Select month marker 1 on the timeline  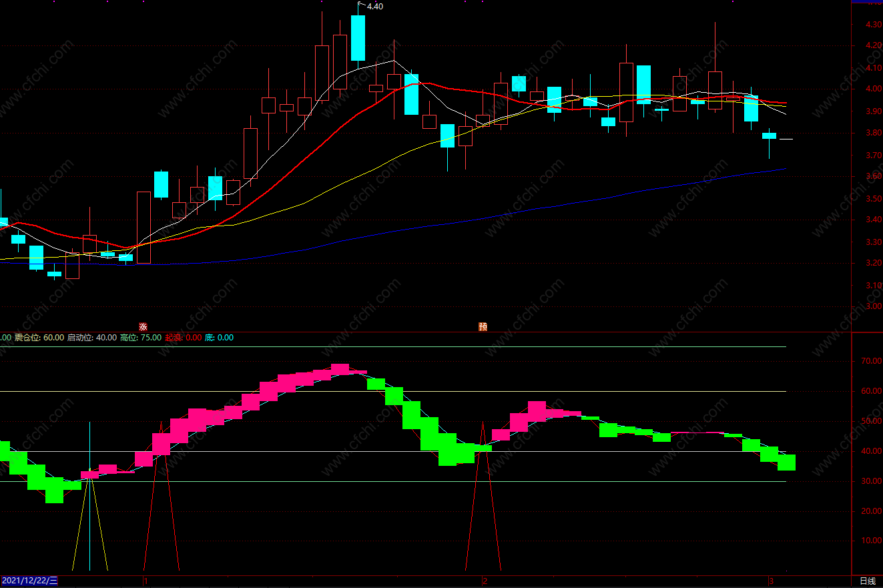pos(145,581)
